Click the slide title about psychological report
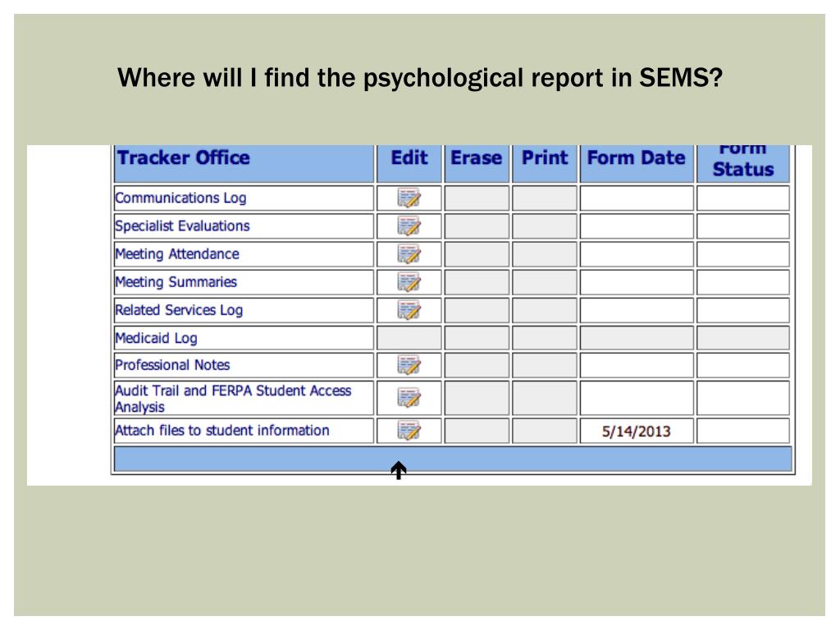The image size is (840, 630). [x=420, y=78]
